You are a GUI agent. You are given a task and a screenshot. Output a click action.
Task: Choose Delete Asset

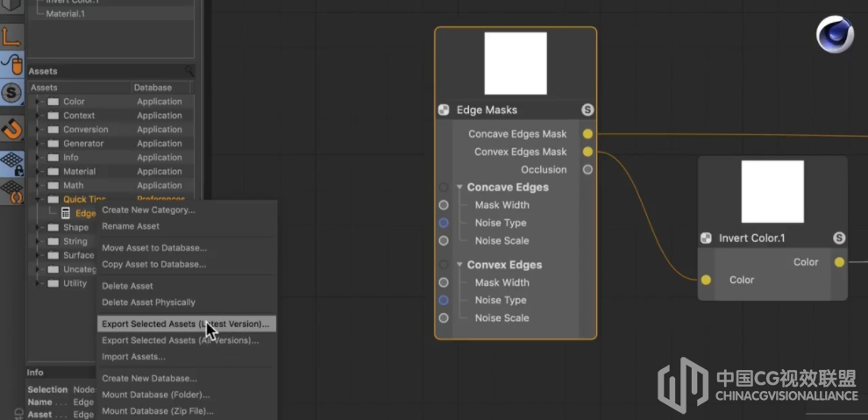click(x=187, y=286)
